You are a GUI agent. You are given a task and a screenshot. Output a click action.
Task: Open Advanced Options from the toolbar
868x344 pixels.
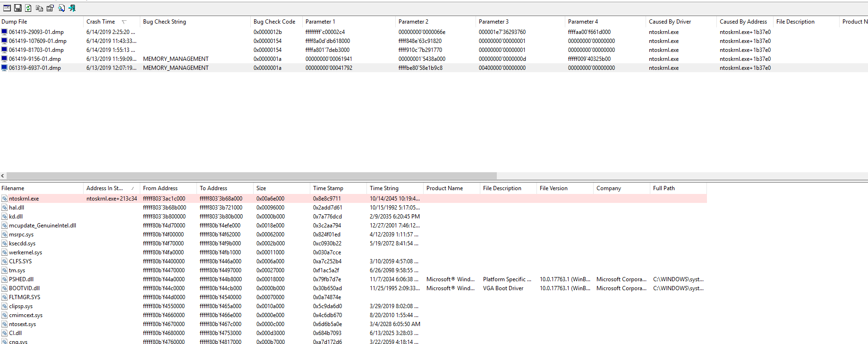[x=7, y=8]
